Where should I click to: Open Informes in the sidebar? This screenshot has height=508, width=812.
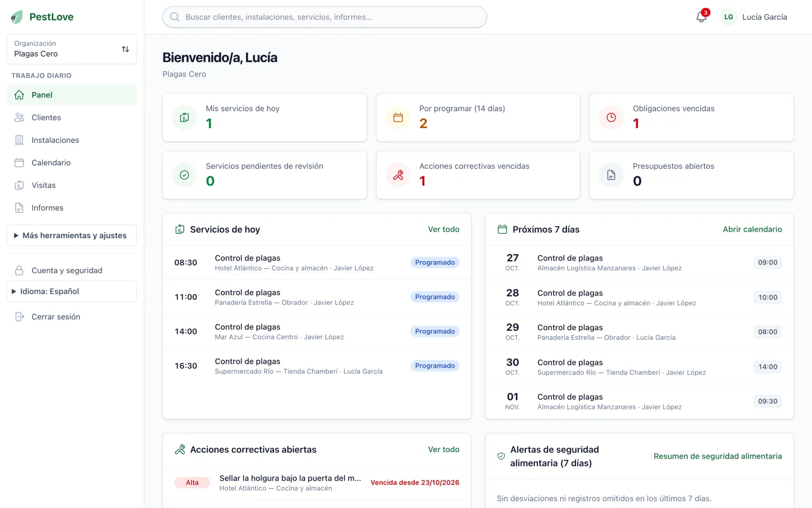[x=72, y=208]
